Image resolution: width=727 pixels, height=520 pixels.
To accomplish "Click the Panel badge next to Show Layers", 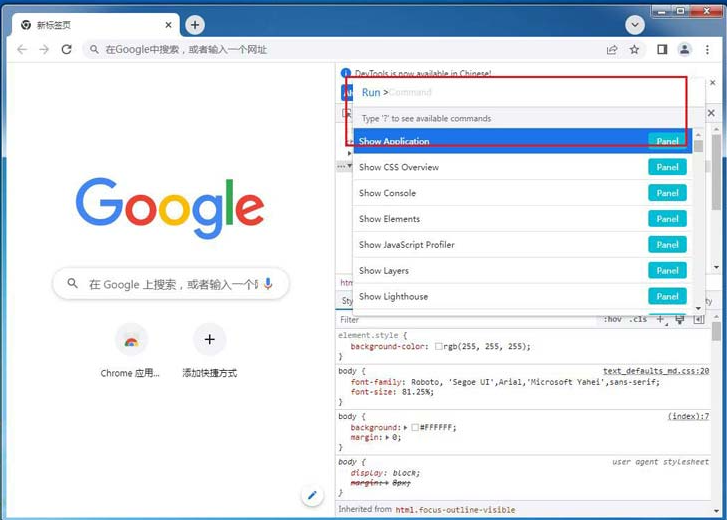I will pyautogui.click(x=667, y=271).
